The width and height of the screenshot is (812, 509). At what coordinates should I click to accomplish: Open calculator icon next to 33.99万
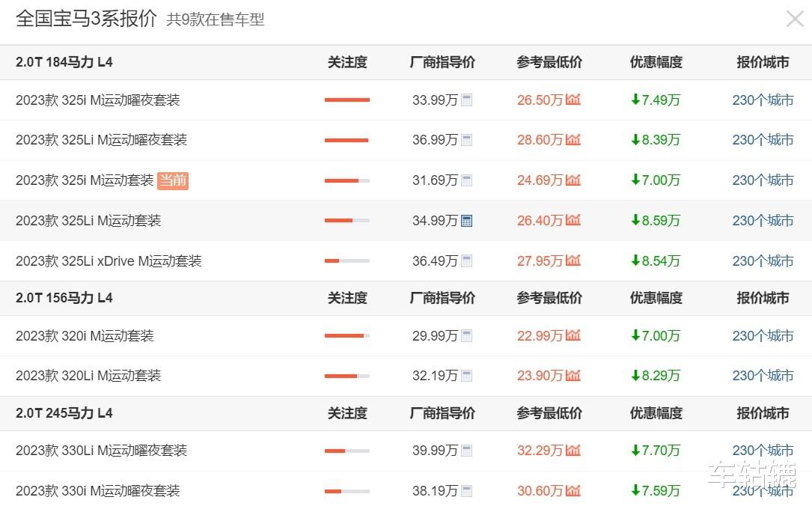[466, 100]
